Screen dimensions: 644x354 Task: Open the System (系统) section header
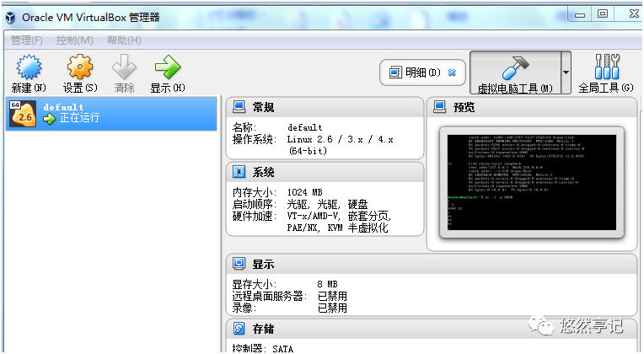coord(325,172)
